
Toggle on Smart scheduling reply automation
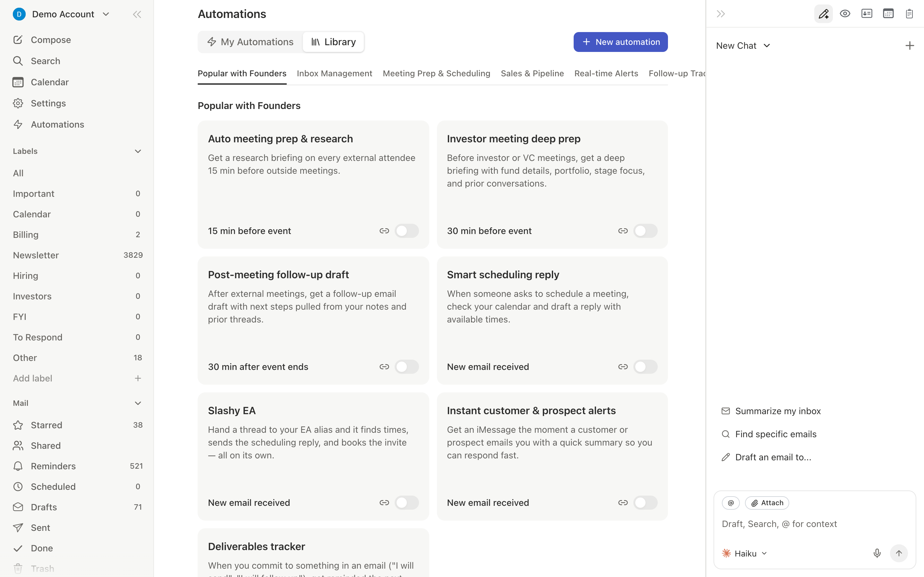tap(645, 367)
